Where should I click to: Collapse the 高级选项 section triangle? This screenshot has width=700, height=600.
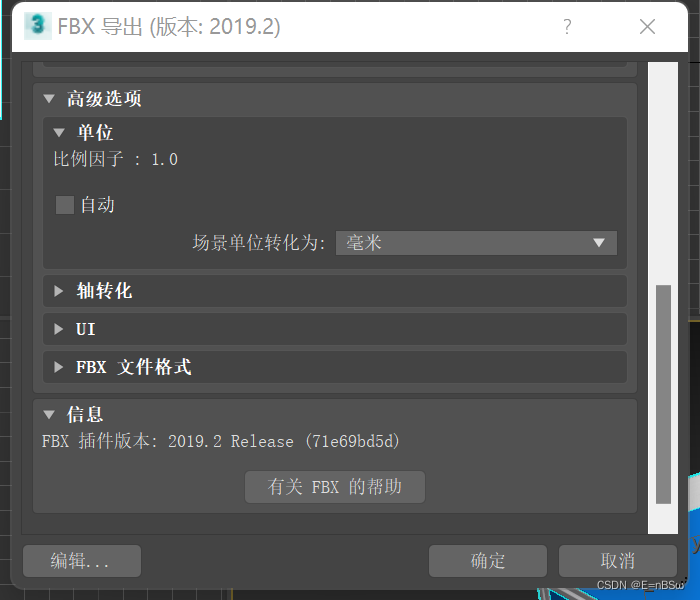coord(49,99)
